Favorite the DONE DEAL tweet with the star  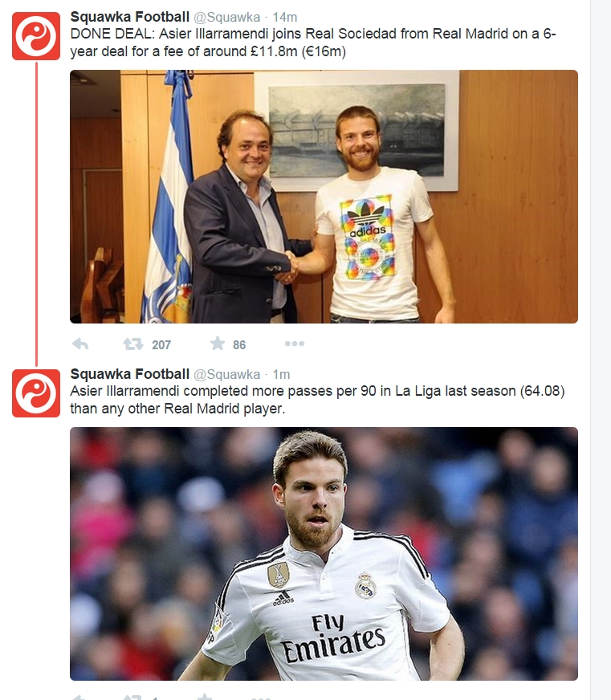(x=218, y=344)
